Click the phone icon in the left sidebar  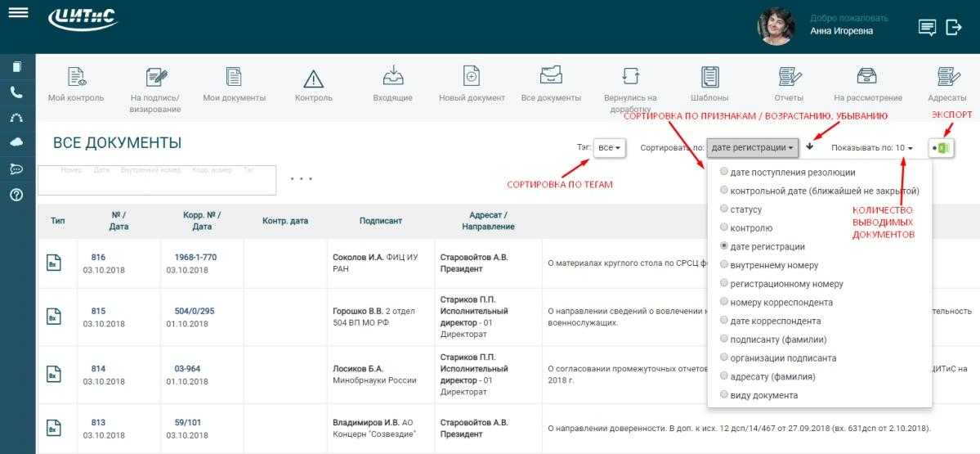17,92
